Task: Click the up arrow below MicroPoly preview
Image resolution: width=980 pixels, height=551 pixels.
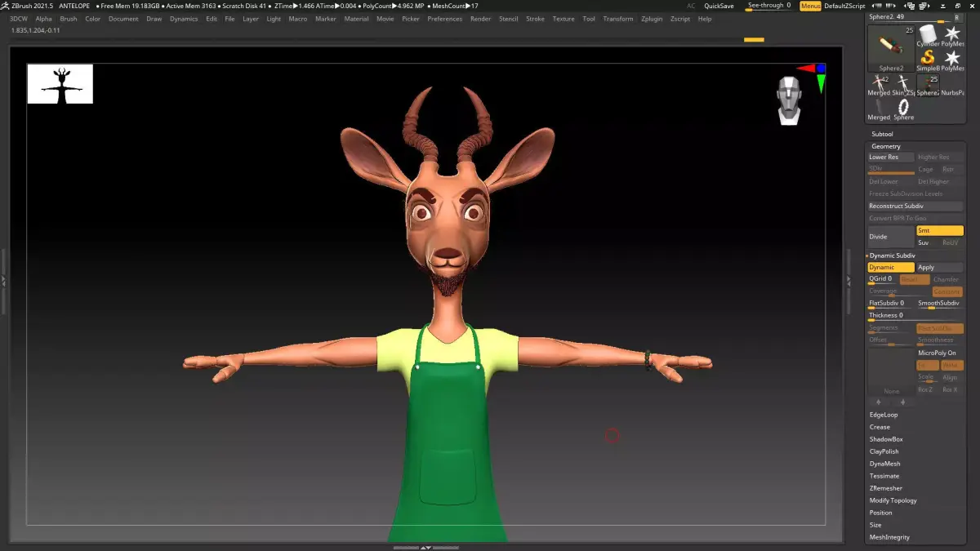Action: (879, 402)
